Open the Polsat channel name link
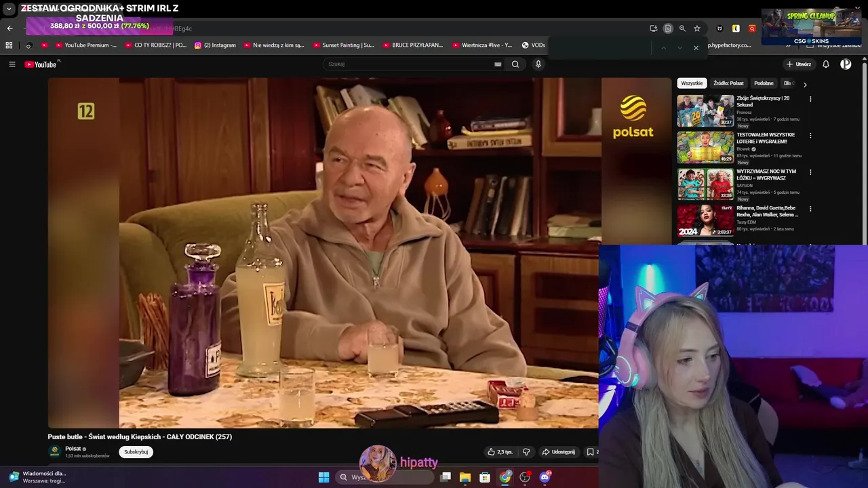 73,449
